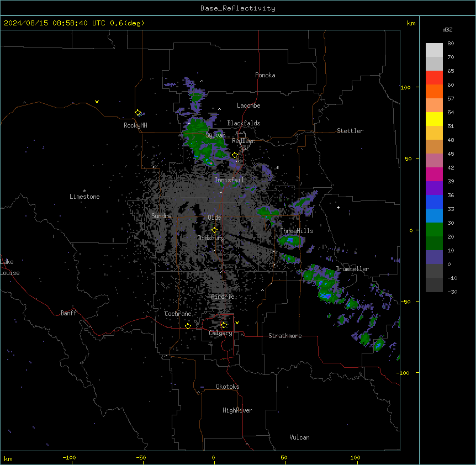476x465 pixels.
Task: Click the 54 dBZ yellow legend swatch
Action: (434, 119)
